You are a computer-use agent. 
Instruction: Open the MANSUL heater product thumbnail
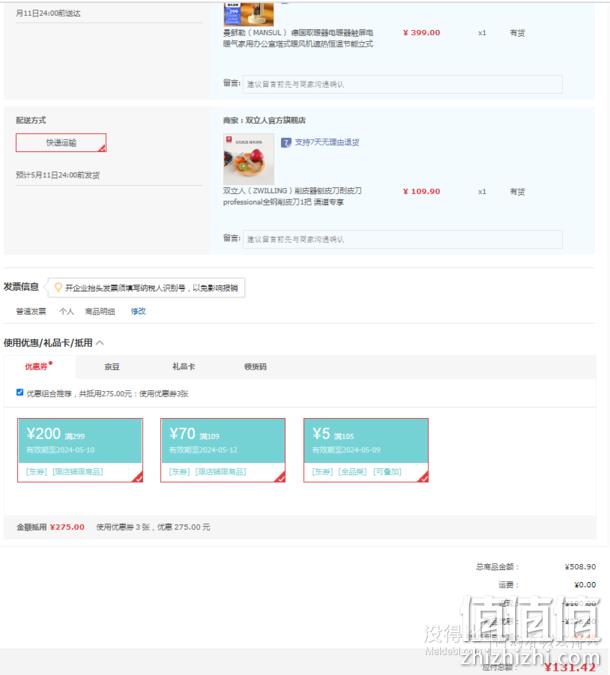(x=248, y=14)
